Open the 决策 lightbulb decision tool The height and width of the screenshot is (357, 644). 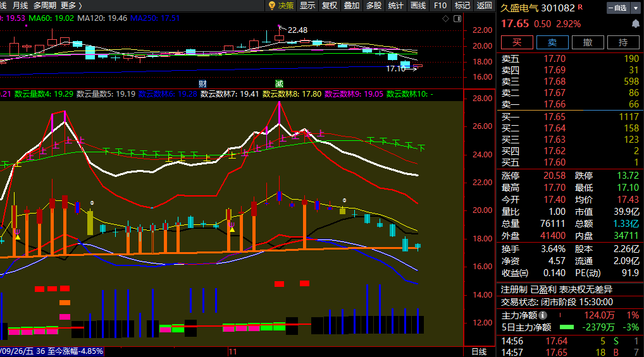click(282, 5)
